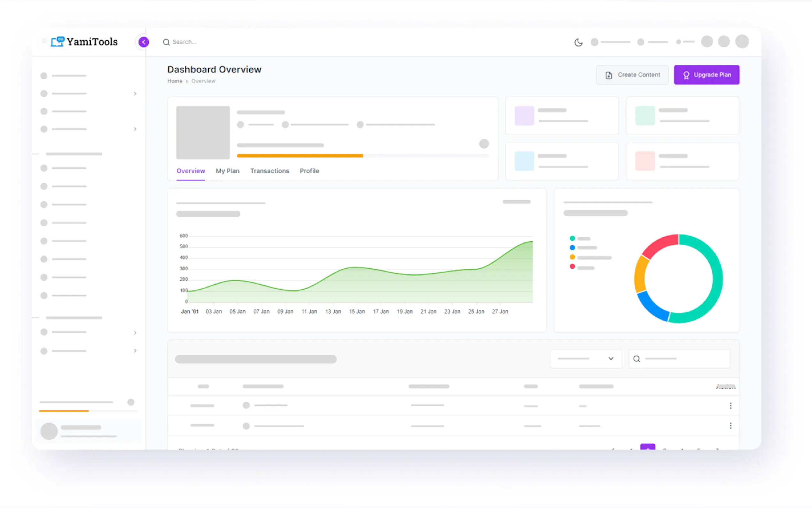812x508 pixels.
Task: Click the purple sidebar collapse arrow
Action: coord(144,42)
